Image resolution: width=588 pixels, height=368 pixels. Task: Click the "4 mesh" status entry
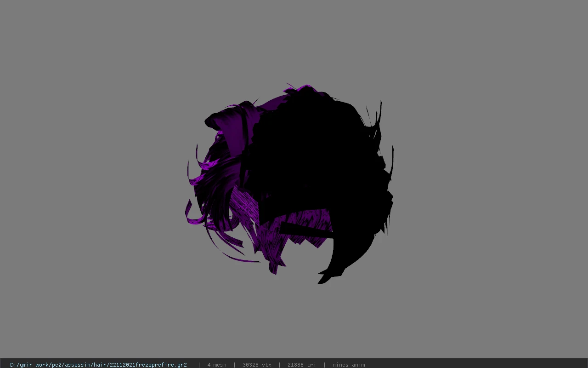(x=217, y=365)
